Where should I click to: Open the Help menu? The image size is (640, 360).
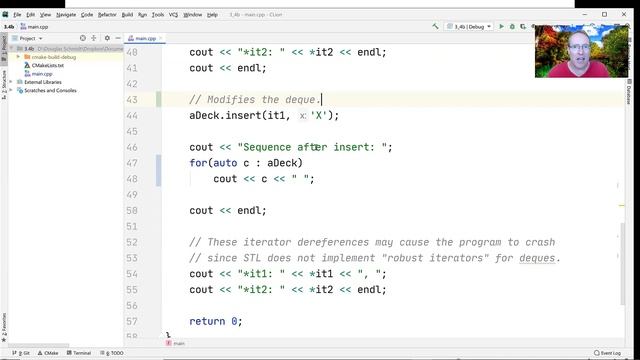tap(212, 14)
